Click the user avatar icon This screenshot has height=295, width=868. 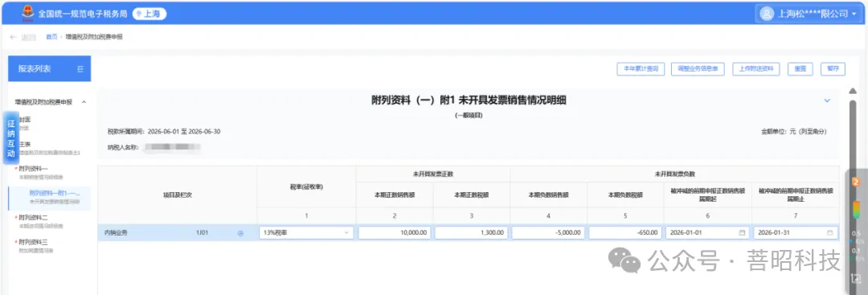[767, 14]
